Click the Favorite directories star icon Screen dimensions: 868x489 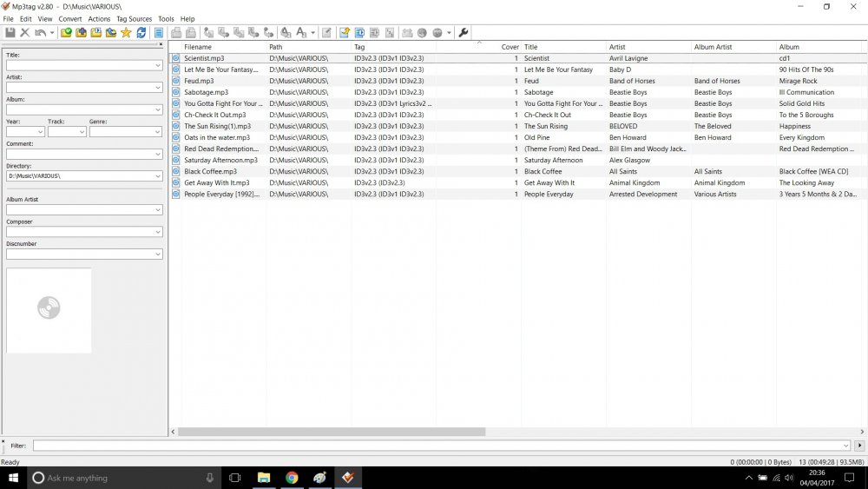pos(126,33)
